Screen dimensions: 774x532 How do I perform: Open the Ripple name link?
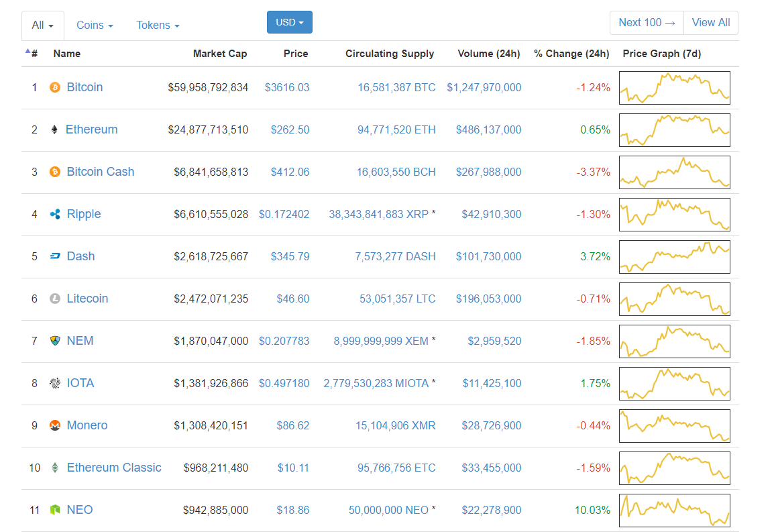tap(84, 215)
